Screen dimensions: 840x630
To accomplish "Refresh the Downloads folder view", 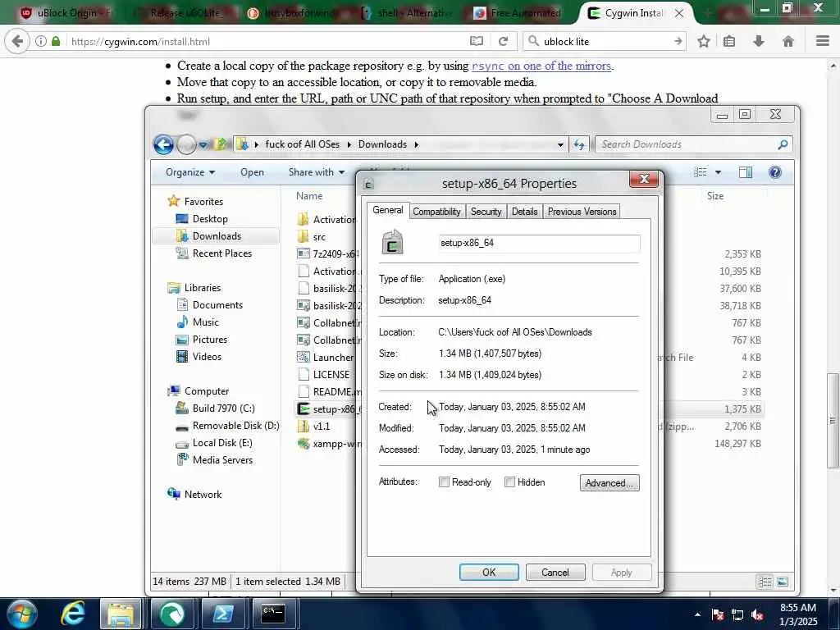I will click(579, 144).
